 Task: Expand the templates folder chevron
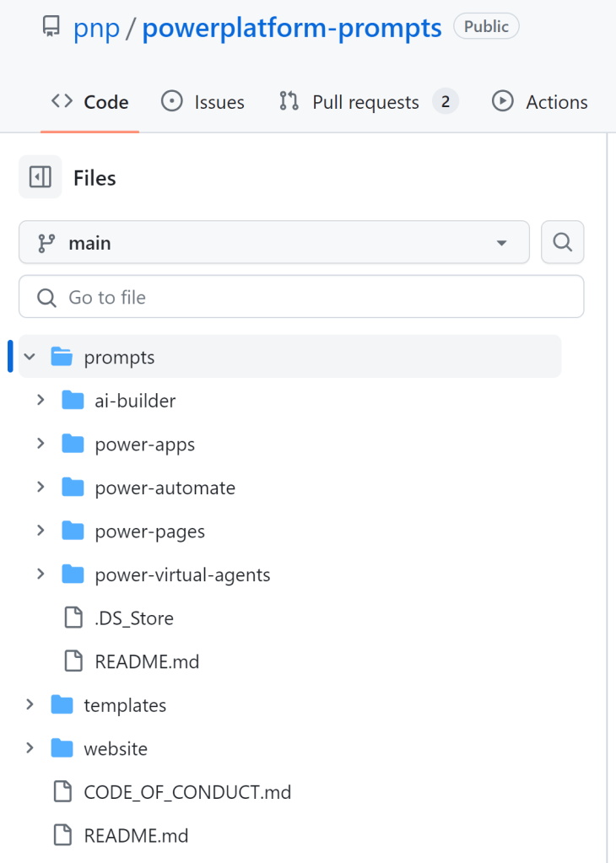coord(30,704)
